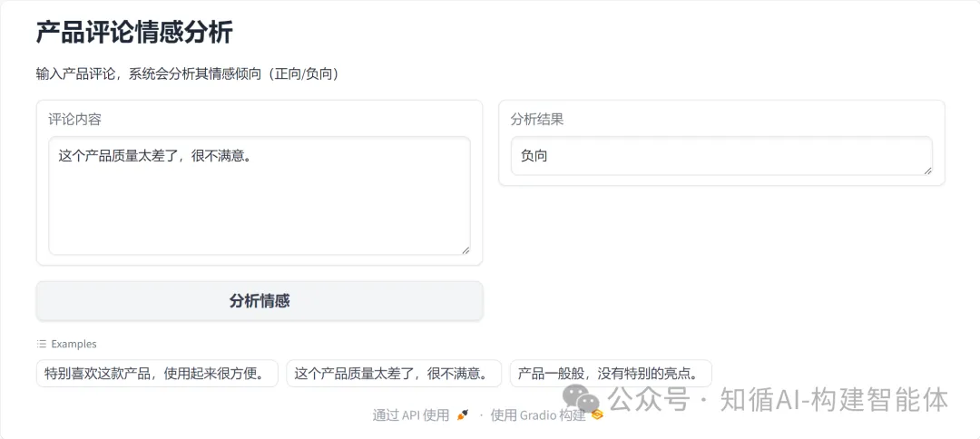Click the 产品评论情感分析 page heading
980x439 pixels.
coord(134,33)
